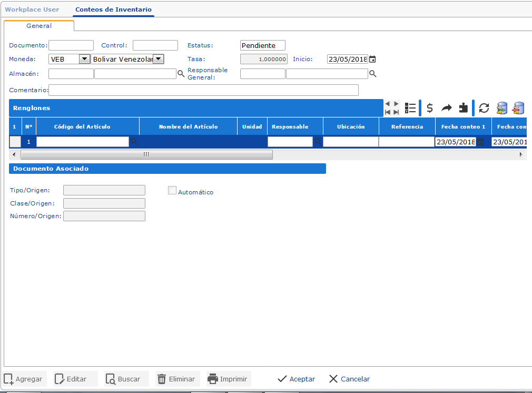Click the puzzle piece icon
This screenshot has height=393, width=532.
tap(463, 108)
